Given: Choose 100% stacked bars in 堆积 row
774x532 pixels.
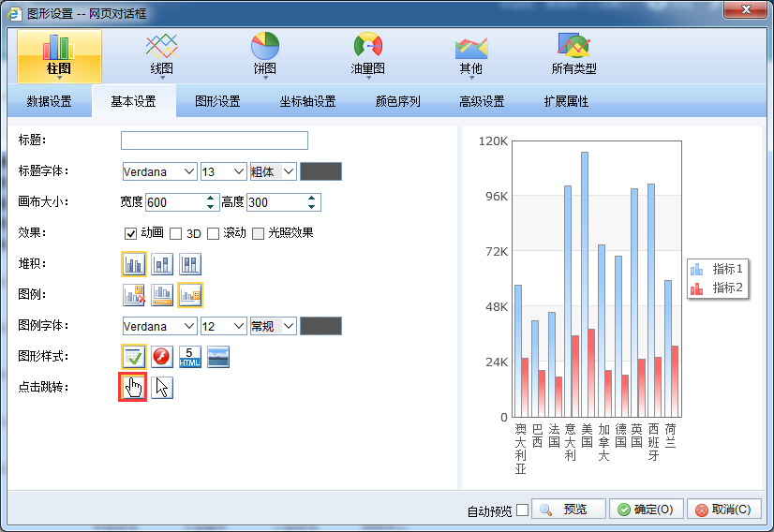Looking at the screenshot, I should click(190, 264).
